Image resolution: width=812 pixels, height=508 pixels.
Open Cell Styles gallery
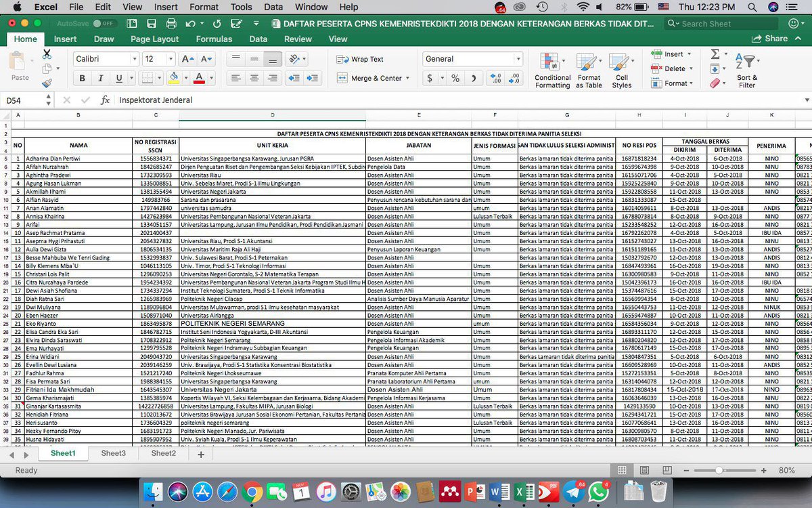click(621, 71)
